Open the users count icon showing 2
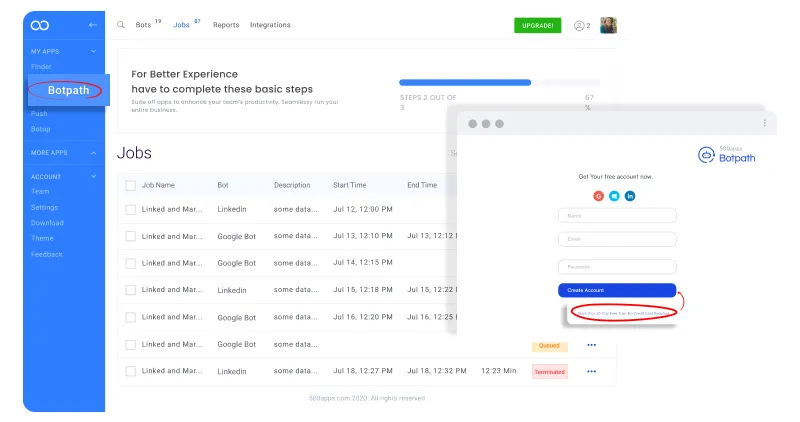Viewport: 800px width, 422px height. (x=582, y=26)
